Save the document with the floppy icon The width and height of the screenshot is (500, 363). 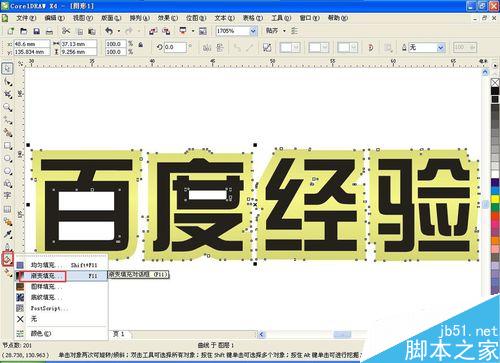click(x=36, y=31)
